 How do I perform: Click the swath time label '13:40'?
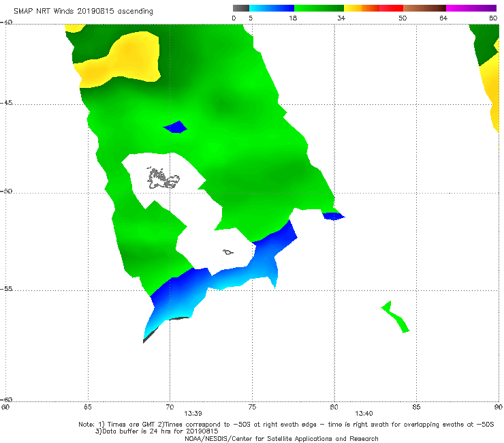point(364,414)
